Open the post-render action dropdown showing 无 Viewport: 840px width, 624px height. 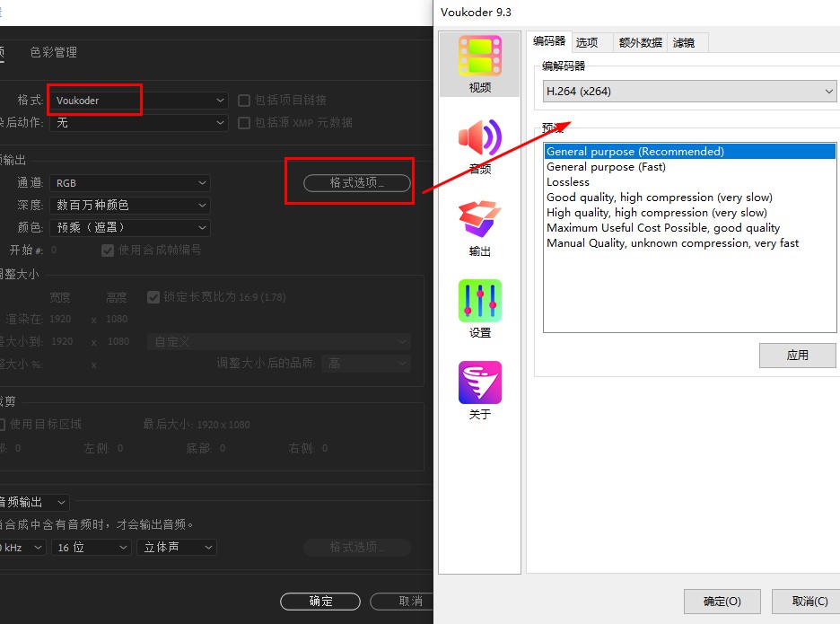click(139, 123)
